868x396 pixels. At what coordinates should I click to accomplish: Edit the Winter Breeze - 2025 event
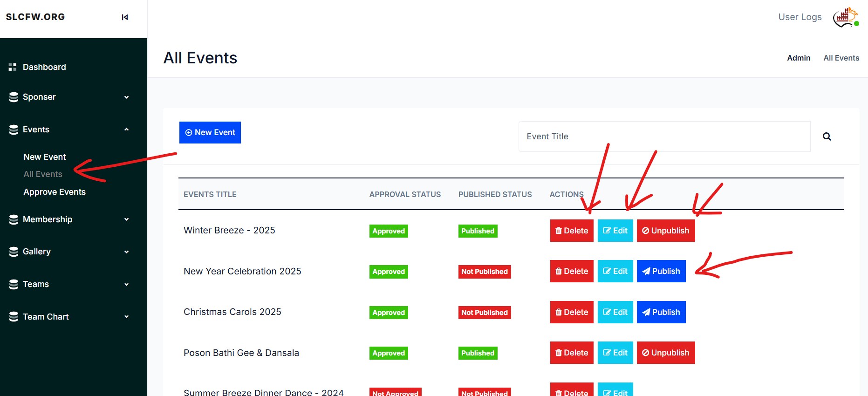click(615, 231)
